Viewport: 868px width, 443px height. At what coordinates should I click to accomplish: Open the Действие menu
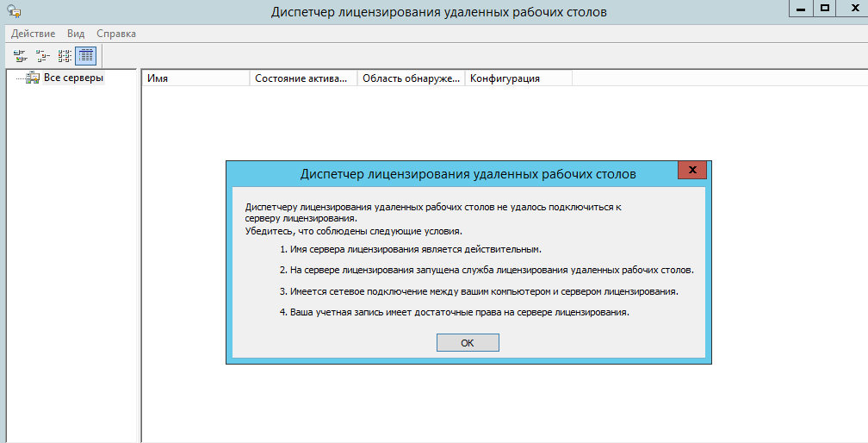click(34, 34)
